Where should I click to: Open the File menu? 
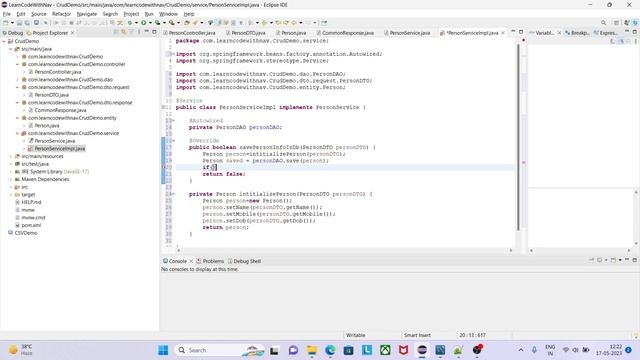tap(7, 14)
